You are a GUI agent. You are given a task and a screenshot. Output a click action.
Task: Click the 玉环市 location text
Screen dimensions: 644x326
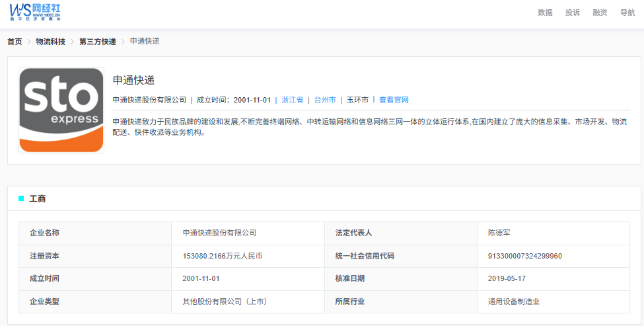(x=357, y=100)
